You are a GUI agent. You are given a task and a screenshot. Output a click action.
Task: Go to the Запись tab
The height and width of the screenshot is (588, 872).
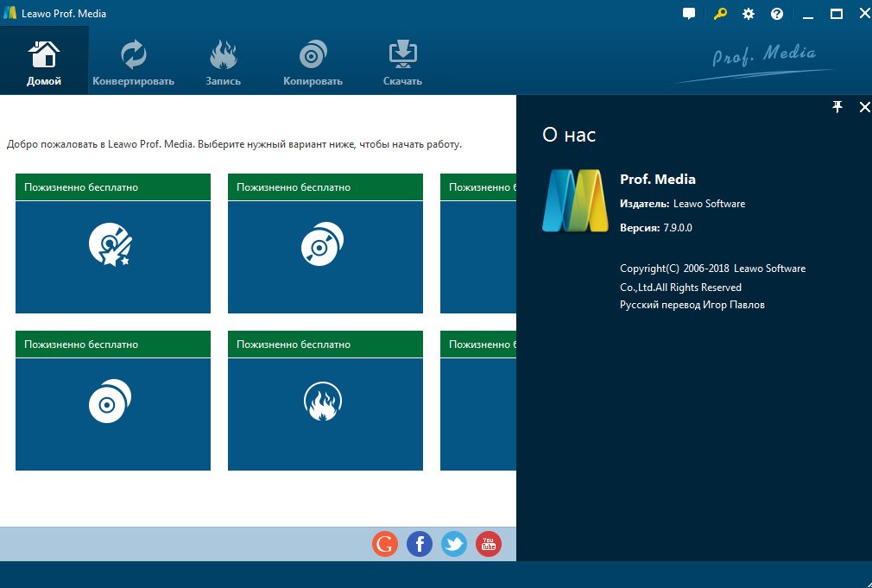tap(223, 60)
